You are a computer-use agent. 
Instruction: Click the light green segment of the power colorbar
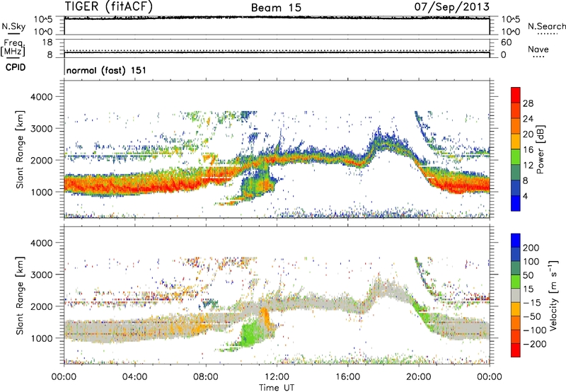point(516,156)
